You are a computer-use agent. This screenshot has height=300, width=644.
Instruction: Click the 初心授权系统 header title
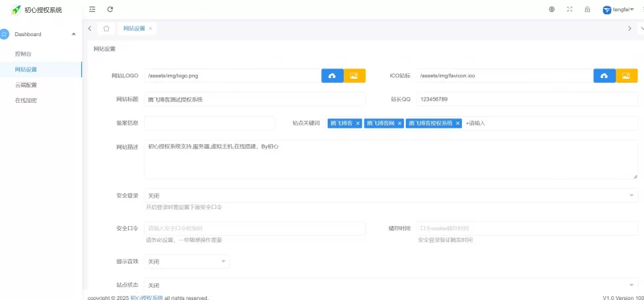tap(43, 10)
